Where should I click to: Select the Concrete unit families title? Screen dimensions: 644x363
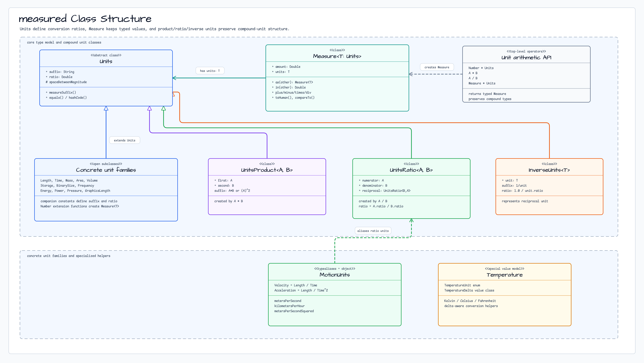(106, 170)
